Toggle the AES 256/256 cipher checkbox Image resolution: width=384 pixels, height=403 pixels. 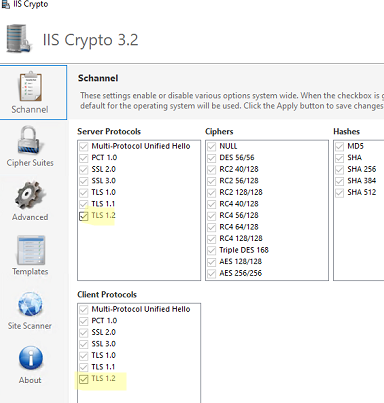coord(212,274)
